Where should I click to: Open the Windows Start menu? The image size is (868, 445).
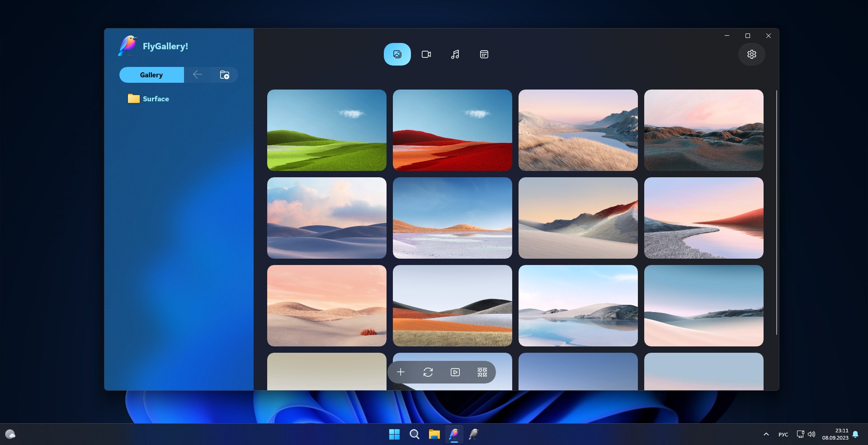tap(394, 434)
